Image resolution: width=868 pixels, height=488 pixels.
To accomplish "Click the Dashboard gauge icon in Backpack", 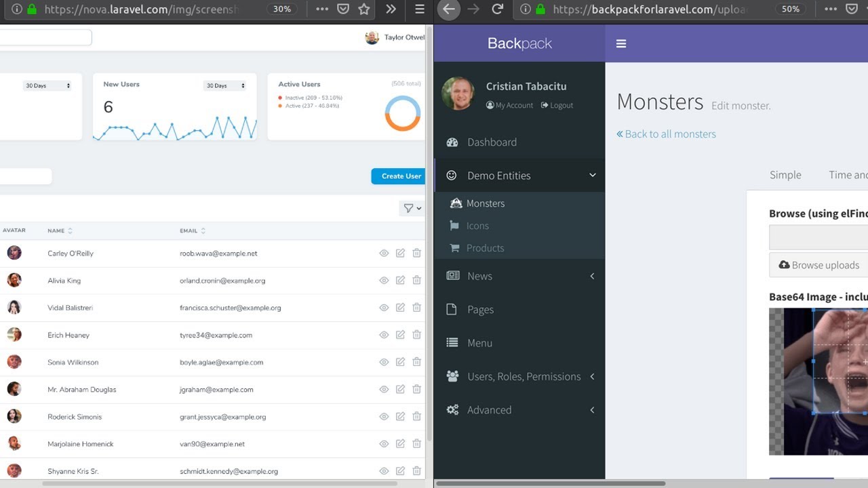I will [452, 142].
